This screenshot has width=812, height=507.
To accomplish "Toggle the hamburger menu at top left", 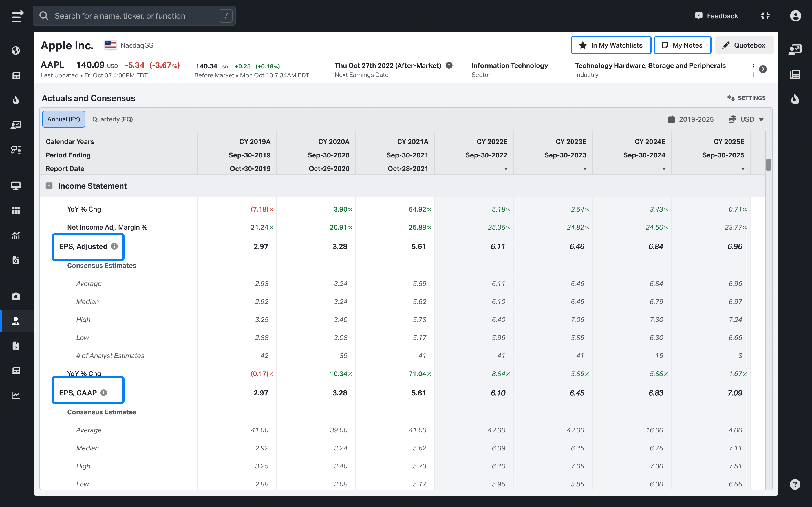I will point(17,16).
